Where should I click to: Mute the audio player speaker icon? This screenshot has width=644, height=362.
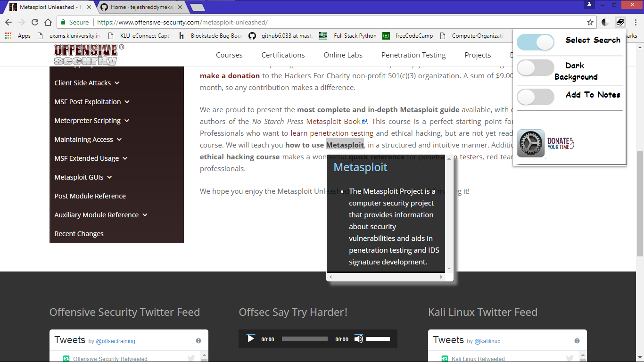tap(359, 339)
